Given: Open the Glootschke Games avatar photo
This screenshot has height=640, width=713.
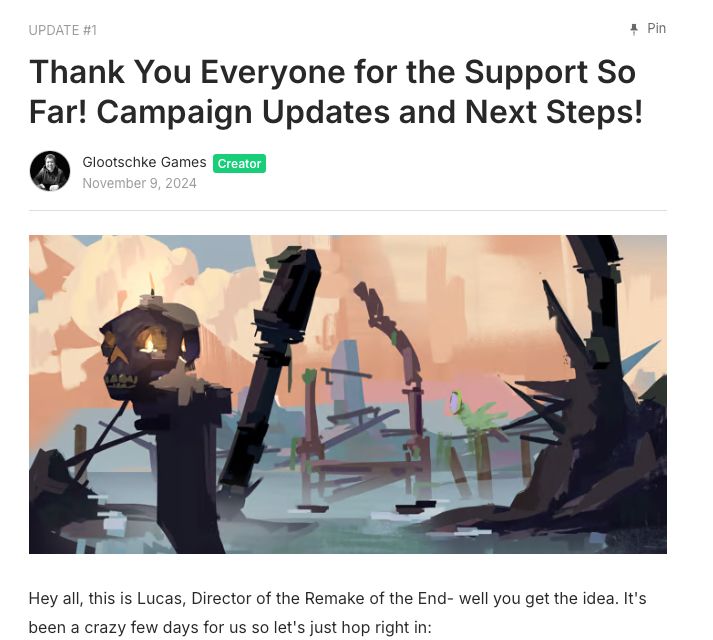Looking at the screenshot, I should [x=50, y=171].
